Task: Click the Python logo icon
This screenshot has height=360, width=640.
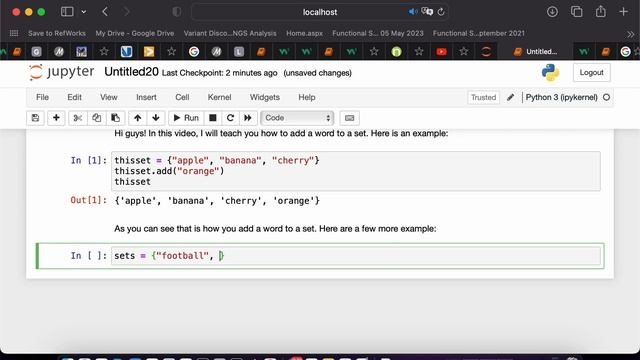Action: click(x=551, y=73)
